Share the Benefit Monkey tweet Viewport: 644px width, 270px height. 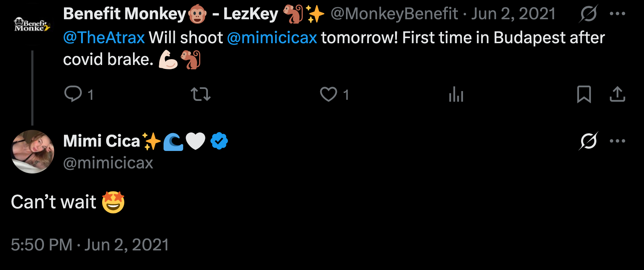tap(617, 94)
